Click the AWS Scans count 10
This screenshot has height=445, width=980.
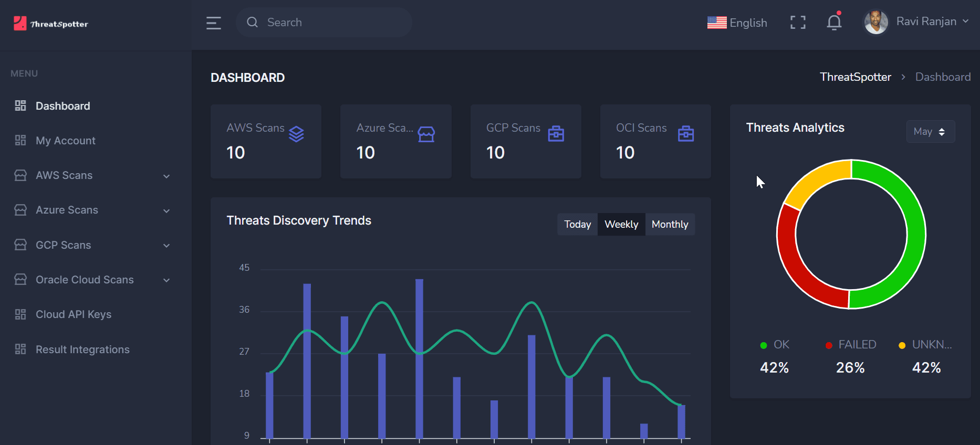click(236, 153)
